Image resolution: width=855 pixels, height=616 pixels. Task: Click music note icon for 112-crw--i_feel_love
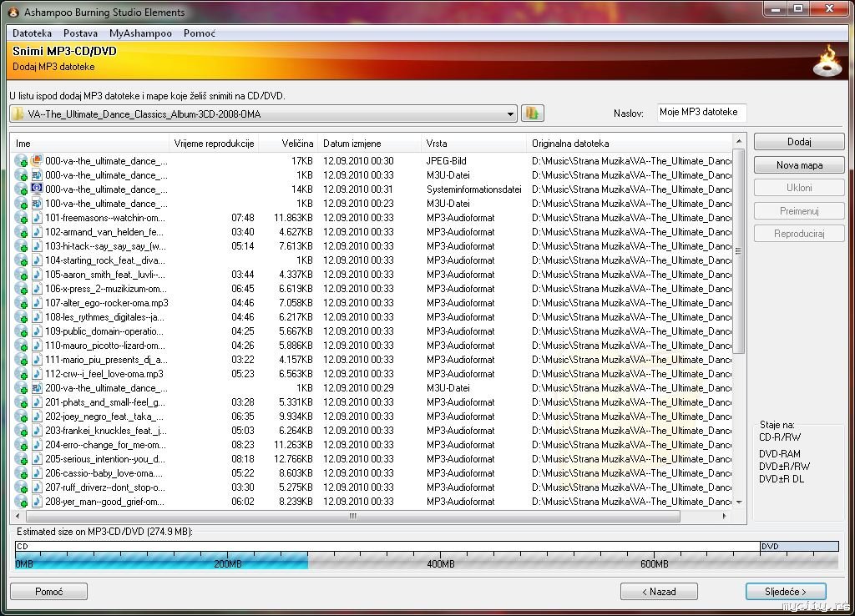pos(37,373)
